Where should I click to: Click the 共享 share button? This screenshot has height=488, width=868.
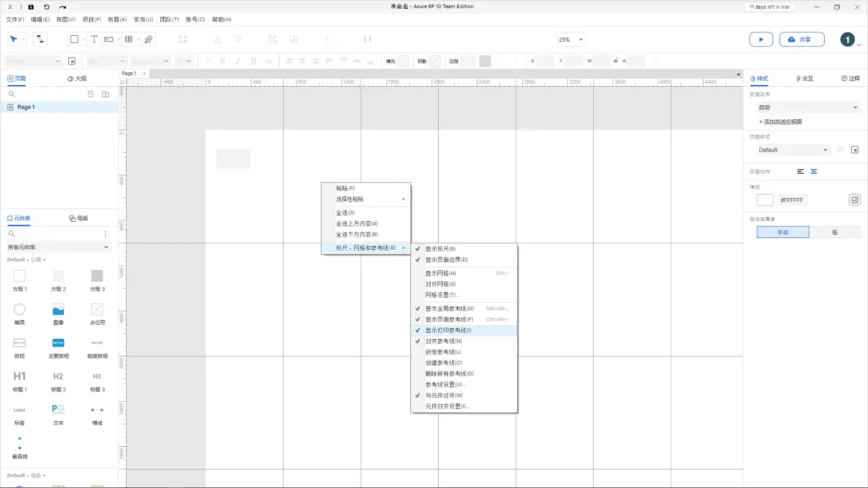click(x=801, y=39)
